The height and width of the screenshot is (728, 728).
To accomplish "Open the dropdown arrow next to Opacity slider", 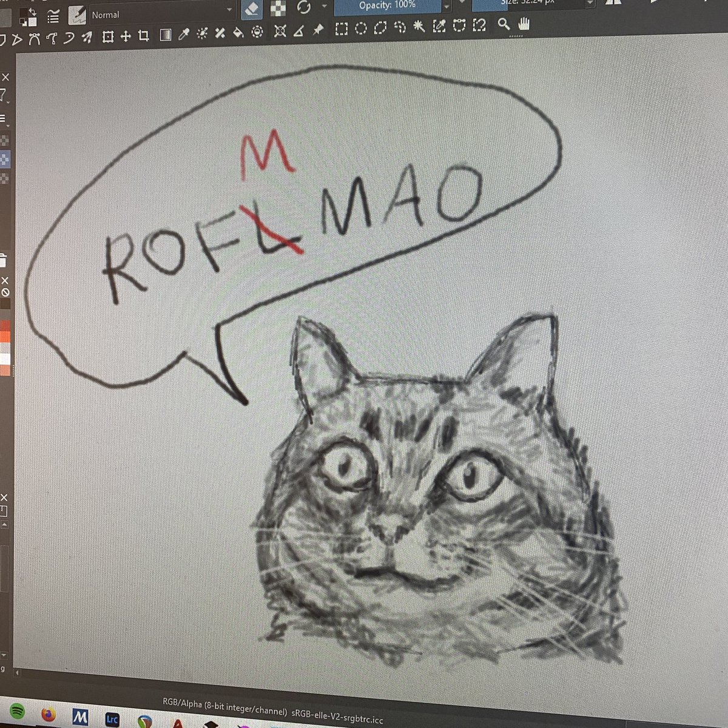I will tap(447, 7).
